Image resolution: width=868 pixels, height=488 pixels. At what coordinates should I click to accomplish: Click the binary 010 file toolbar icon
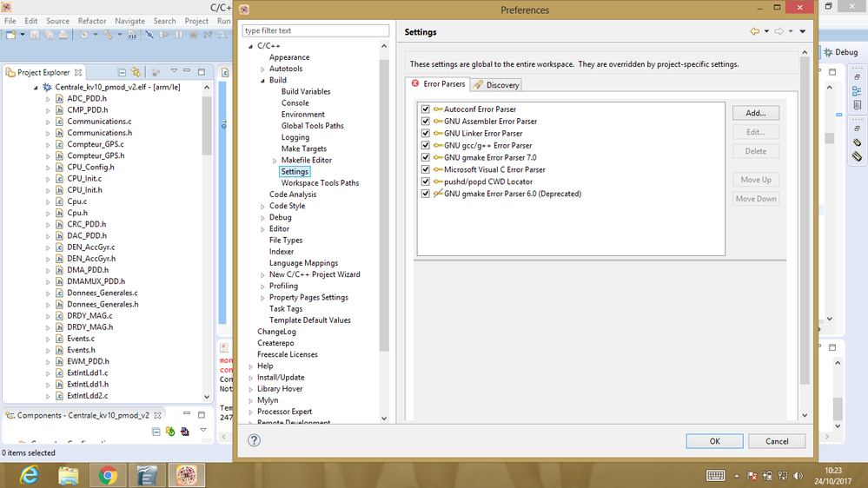[x=132, y=35]
